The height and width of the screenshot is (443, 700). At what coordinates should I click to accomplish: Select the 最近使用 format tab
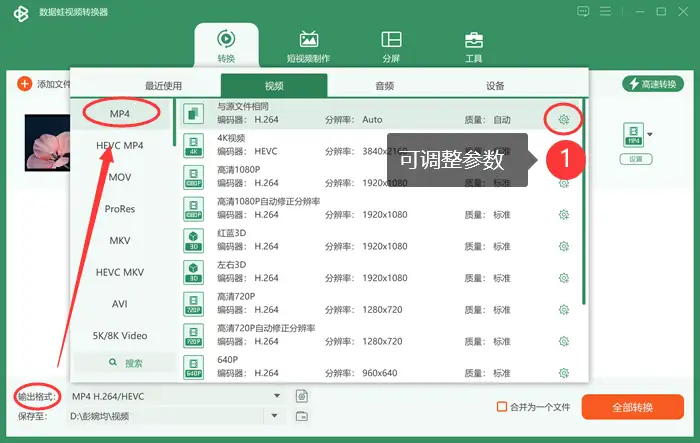tap(163, 86)
